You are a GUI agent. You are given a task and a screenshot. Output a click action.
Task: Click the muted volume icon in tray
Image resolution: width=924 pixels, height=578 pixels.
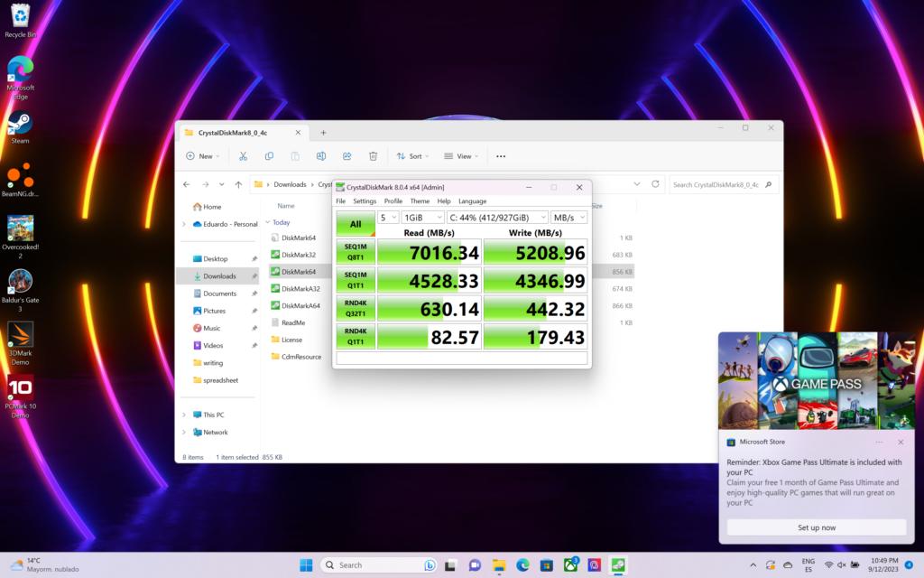coord(842,565)
